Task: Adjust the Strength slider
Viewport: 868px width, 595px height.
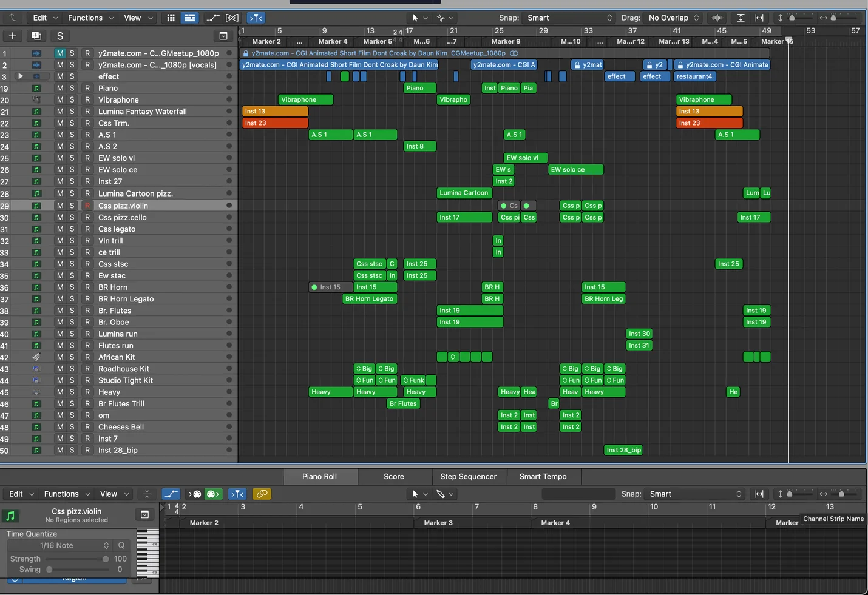Action: pos(77,559)
